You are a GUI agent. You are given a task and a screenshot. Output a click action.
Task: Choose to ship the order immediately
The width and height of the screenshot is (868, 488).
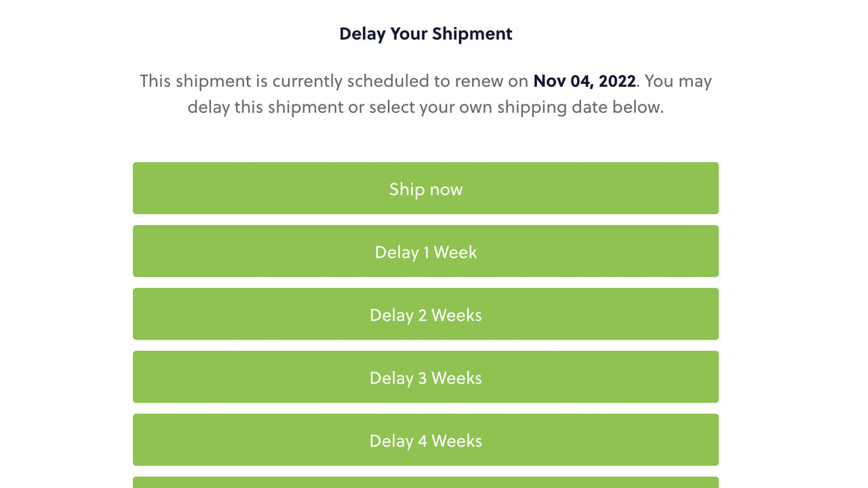point(426,188)
